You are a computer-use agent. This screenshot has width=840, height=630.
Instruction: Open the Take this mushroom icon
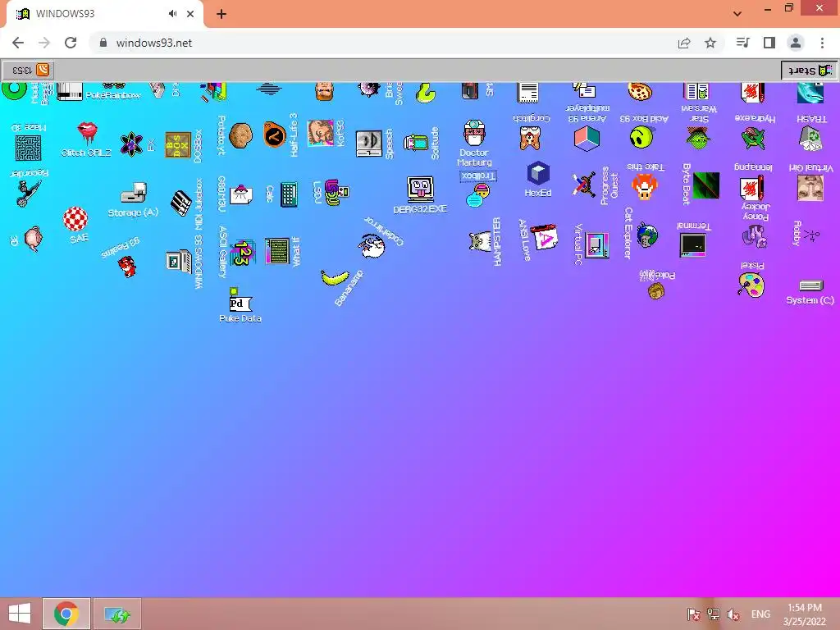[x=645, y=188]
